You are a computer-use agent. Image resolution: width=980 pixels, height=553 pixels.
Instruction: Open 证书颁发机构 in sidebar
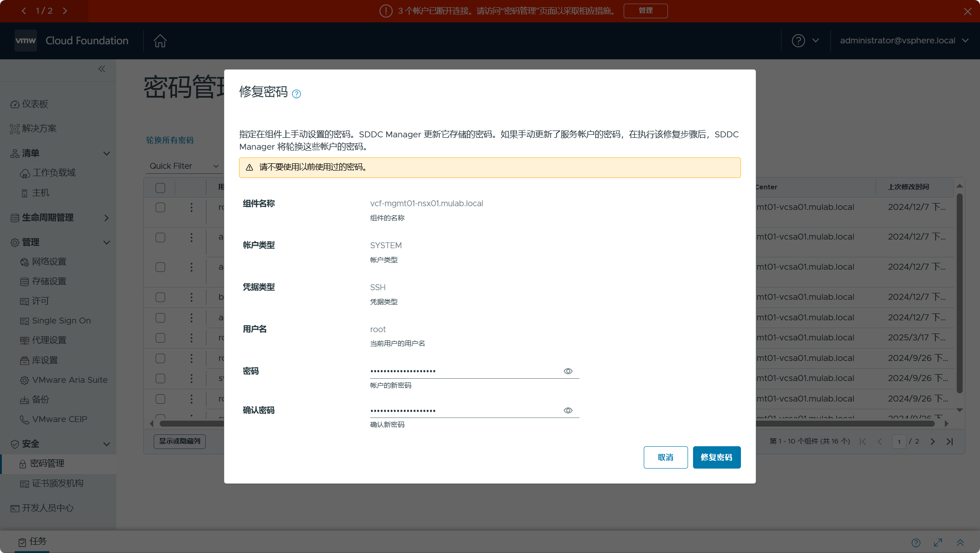click(57, 483)
